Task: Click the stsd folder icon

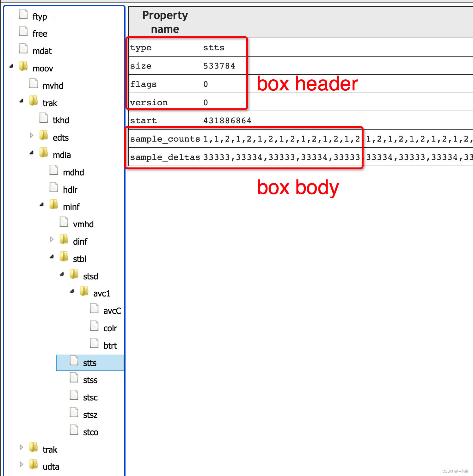Action: 74,274
